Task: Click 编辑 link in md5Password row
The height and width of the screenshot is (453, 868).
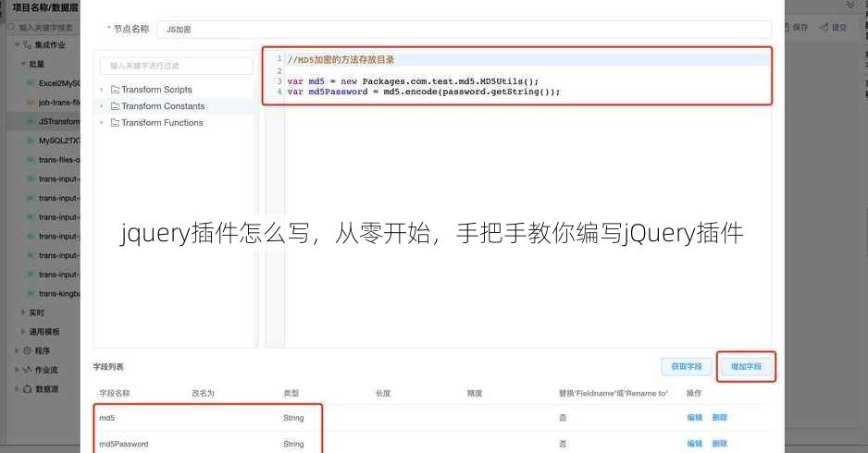Action: [x=695, y=444]
